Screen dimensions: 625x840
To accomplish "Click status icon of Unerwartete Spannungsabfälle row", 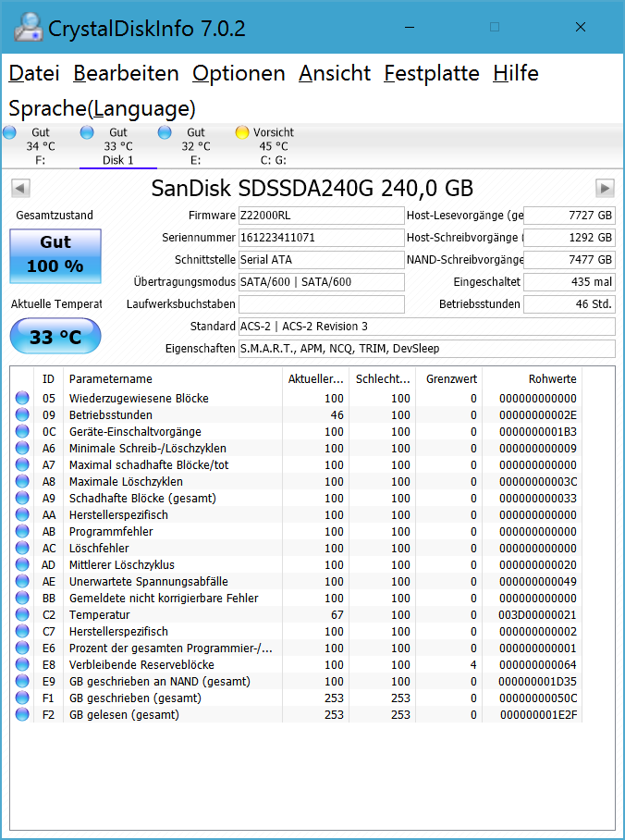I will point(22,581).
